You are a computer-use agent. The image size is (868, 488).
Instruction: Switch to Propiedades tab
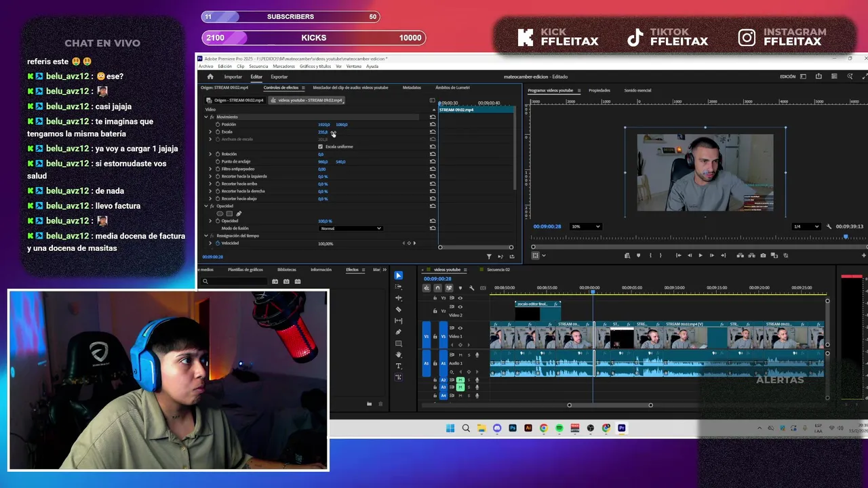pyautogui.click(x=599, y=90)
